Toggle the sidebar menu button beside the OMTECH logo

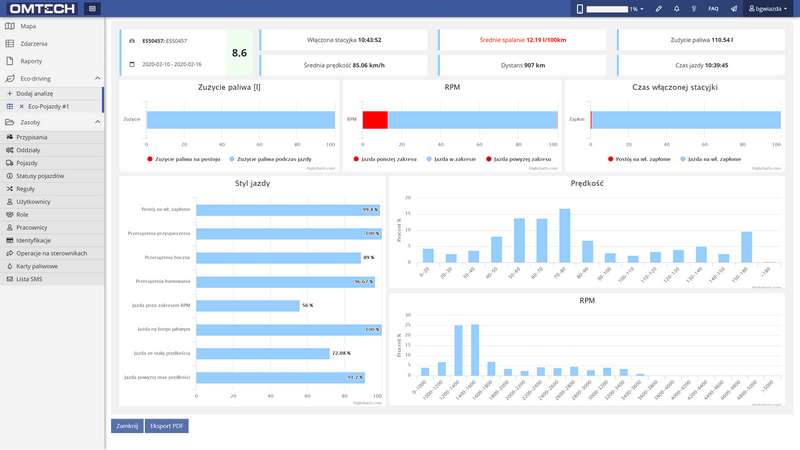[92, 8]
